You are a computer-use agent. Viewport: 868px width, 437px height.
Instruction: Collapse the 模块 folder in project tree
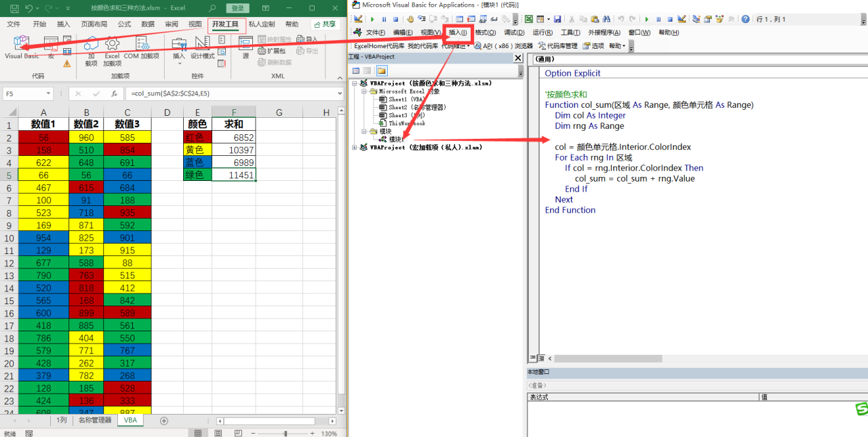pyautogui.click(x=364, y=131)
